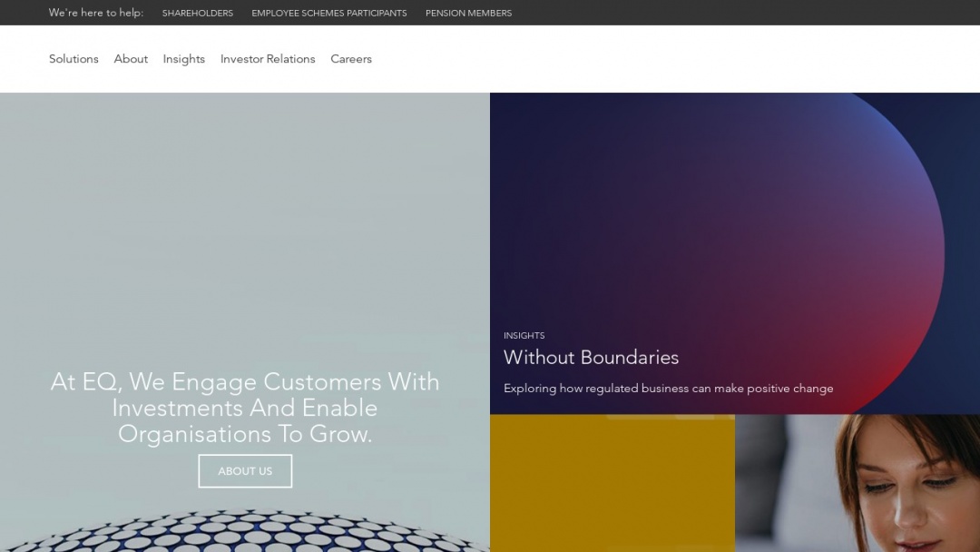Click the dotted globe graphic in the hero
This screenshot has width=980, height=552.
point(245,531)
